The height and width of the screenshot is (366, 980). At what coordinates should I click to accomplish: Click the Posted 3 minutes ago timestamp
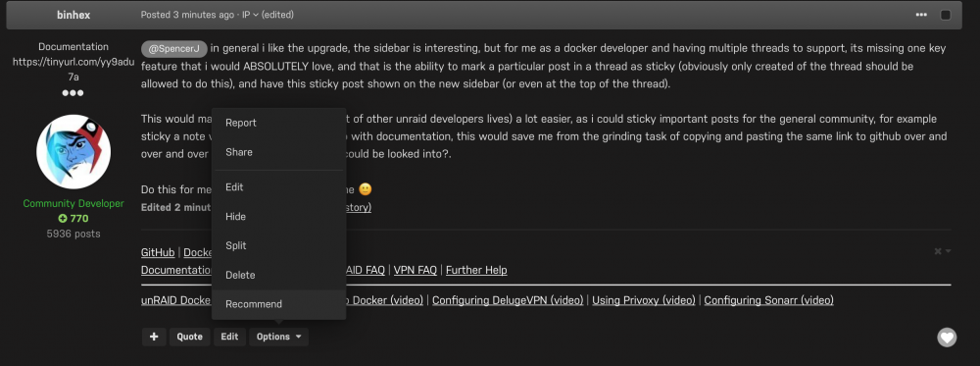187,15
